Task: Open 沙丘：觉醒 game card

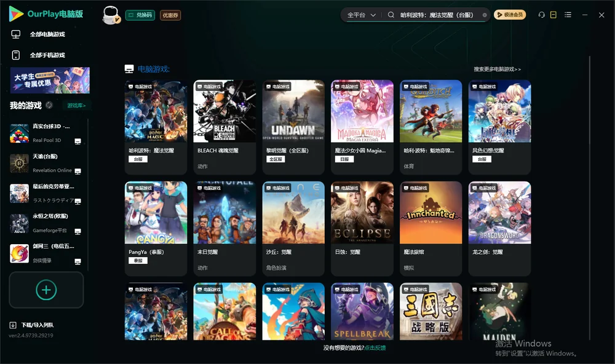Action: (x=293, y=229)
